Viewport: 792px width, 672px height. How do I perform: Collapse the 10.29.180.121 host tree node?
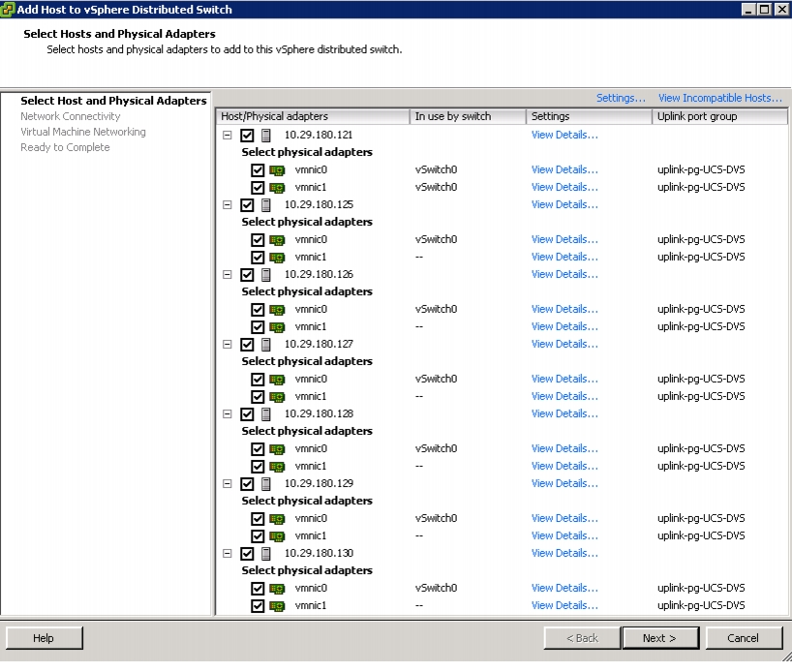click(228, 135)
